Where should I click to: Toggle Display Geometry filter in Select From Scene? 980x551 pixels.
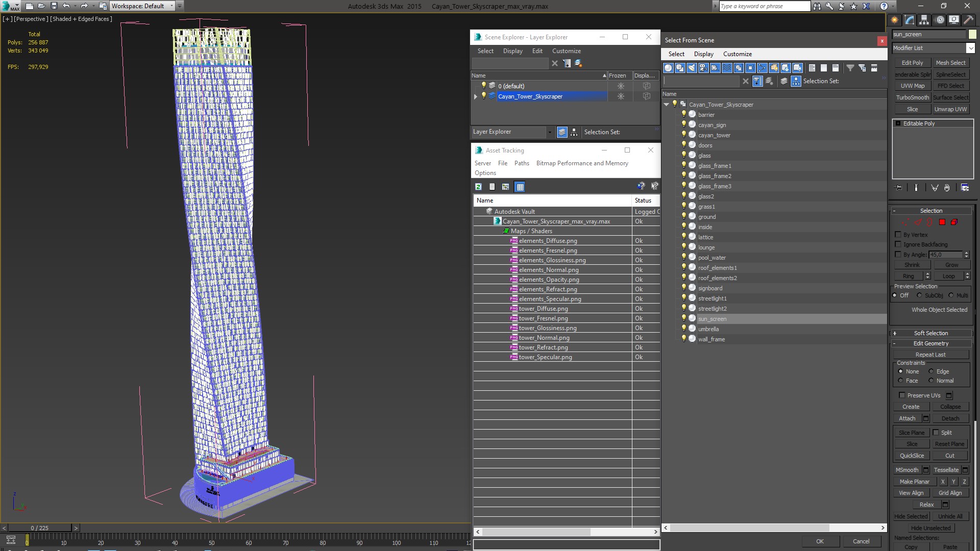point(668,68)
